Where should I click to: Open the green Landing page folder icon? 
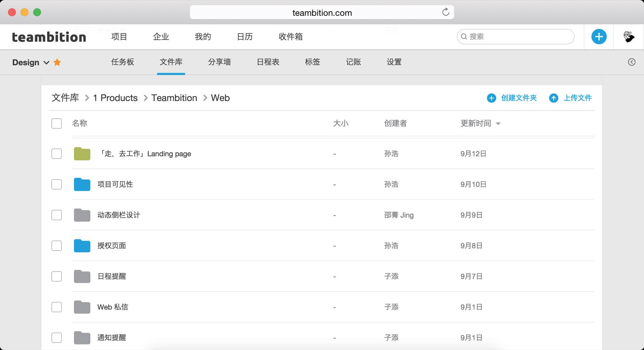pyautogui.click(x=82, y=154)
